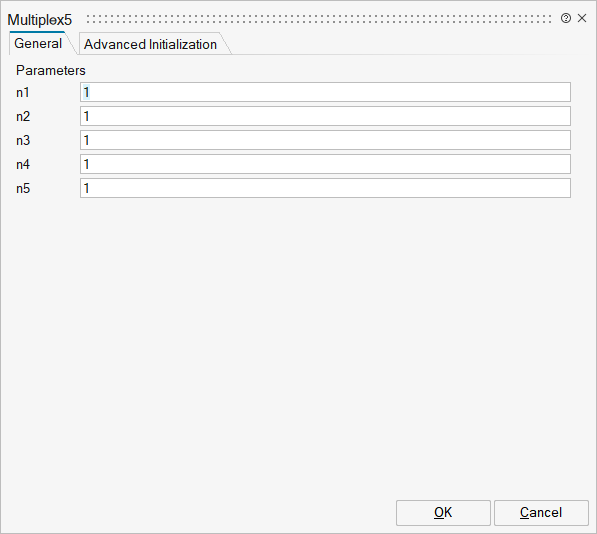
Task: Focus the n2 parameter input
Action: [x=325, y=116]
